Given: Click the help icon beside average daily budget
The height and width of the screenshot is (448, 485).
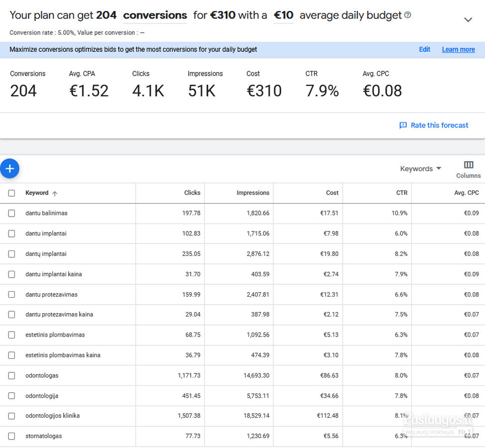Looking at the screenshot, I should (408, 15).
